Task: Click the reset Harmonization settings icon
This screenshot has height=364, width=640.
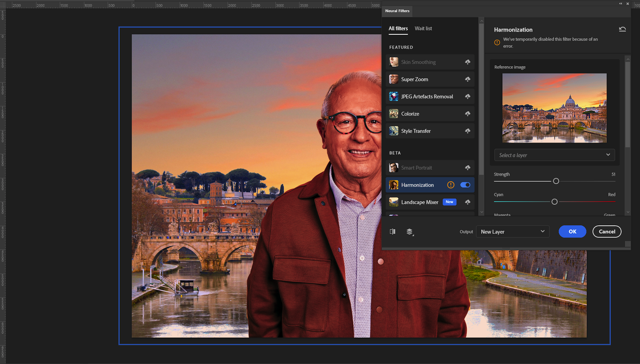Action: pos(622,29)
